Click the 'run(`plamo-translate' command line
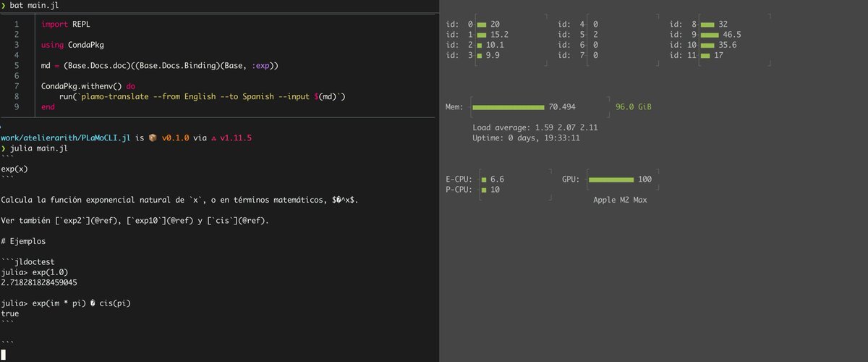868x362 pixels. (203, 96)
